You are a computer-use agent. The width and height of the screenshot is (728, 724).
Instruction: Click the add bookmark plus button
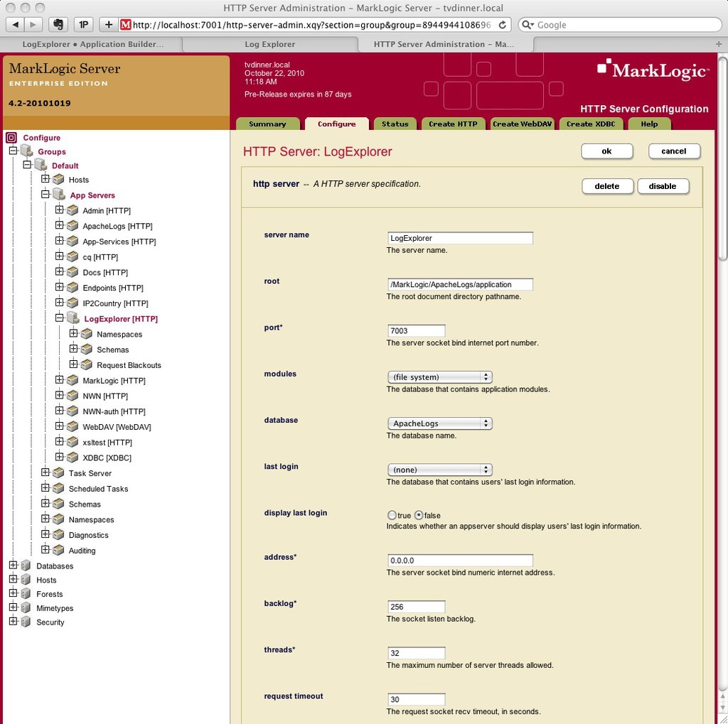click(109, 25)
